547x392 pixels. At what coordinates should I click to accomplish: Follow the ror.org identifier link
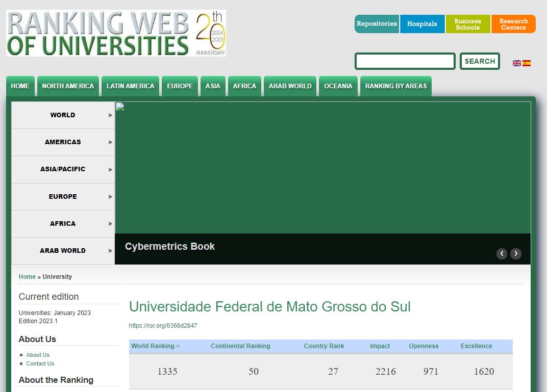[163, 326]
